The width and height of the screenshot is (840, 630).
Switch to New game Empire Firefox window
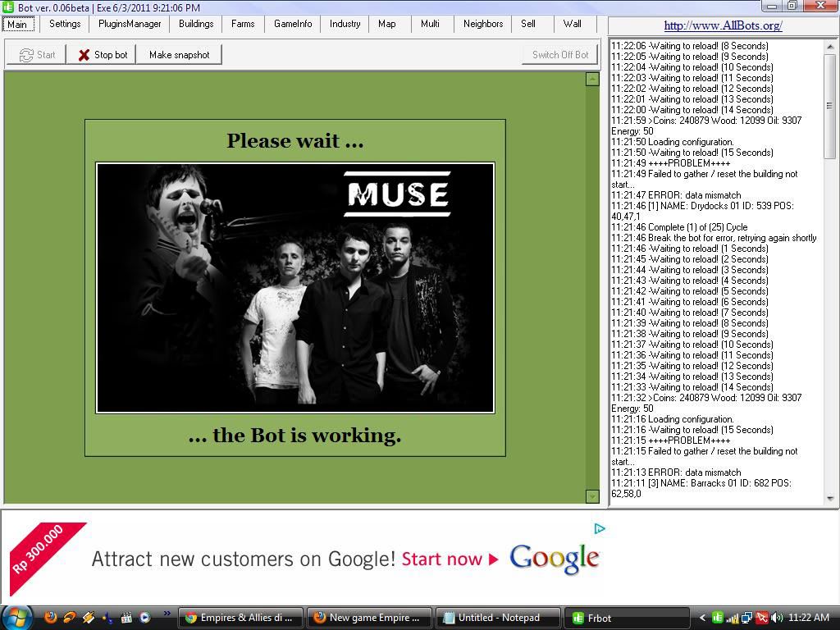tap(370, 618)
